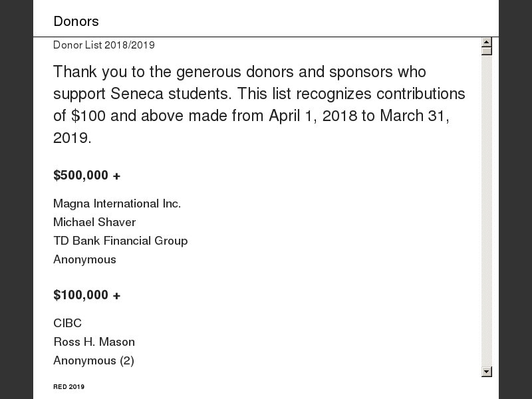Image resolution: width=532 pixels, height=399 pixels.
Task: Select Magna International Inc. donor entry
Action: click(117, 203)
